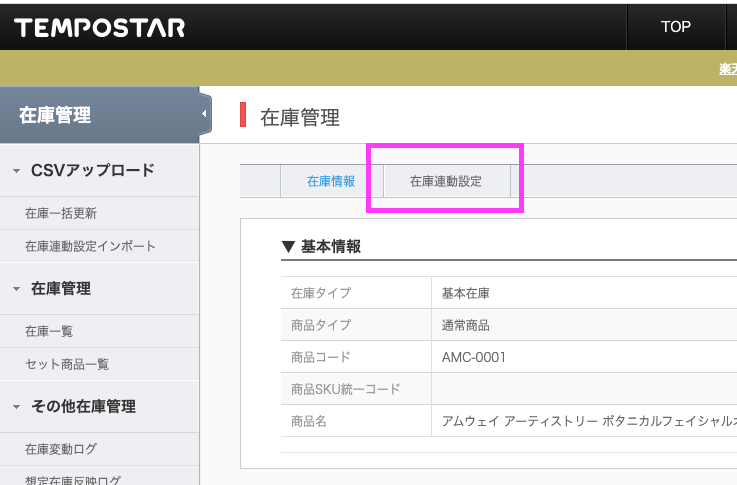
Task: Collapse the 在庫管理 sidebar section
Action: tap(17, 289)
